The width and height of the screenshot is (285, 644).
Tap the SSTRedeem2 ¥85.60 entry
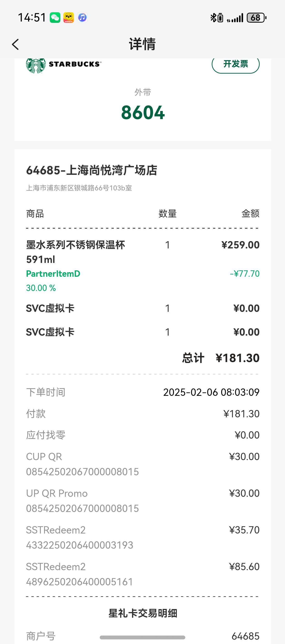click(x=143, y=574)
